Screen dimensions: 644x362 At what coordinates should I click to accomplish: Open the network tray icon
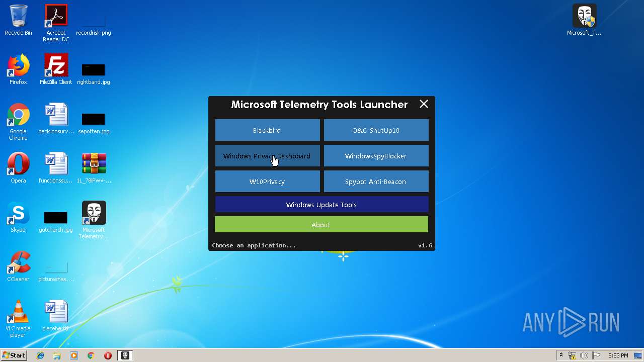click(572, 355)
